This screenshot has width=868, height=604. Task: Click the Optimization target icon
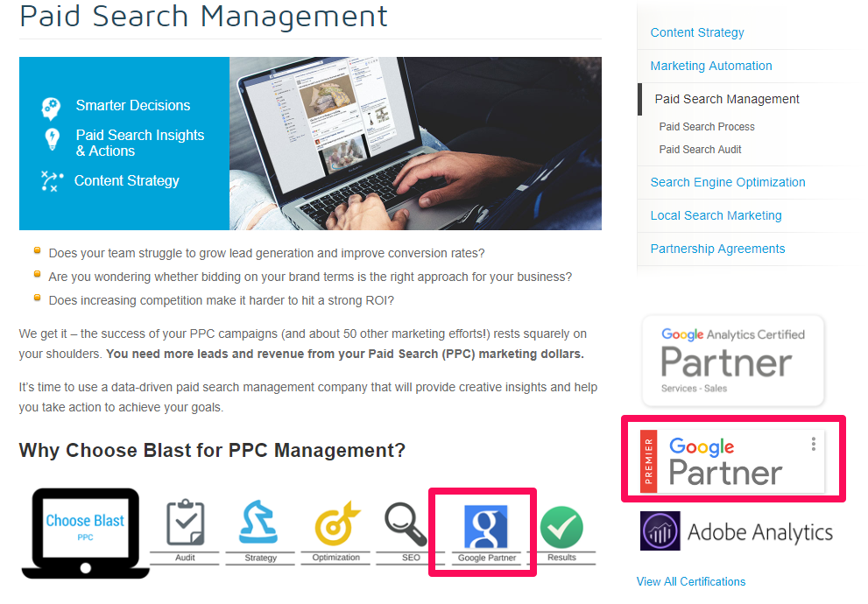click(x=336, y=523)
